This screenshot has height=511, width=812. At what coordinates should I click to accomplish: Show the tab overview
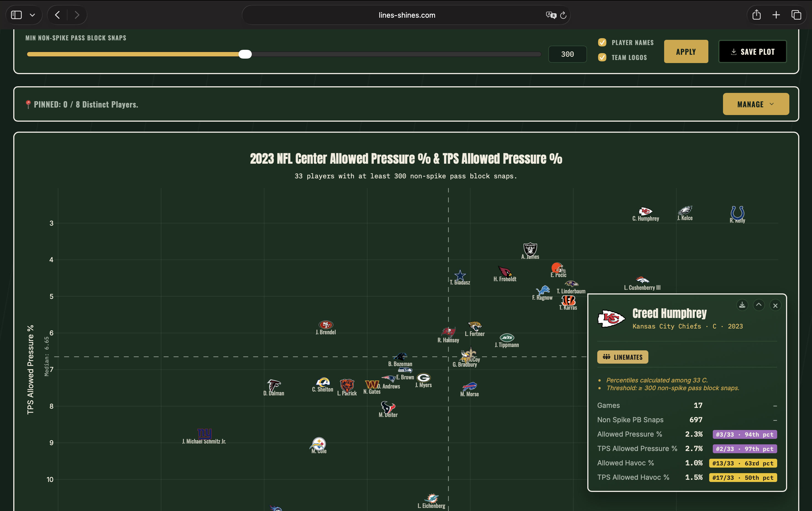(796, 15)
